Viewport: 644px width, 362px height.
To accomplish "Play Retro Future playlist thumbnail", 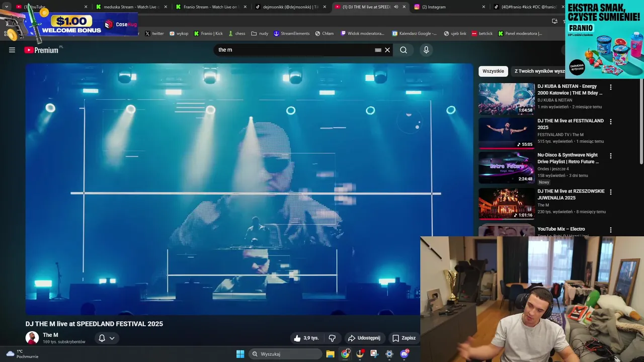I will tap(506, 167).
